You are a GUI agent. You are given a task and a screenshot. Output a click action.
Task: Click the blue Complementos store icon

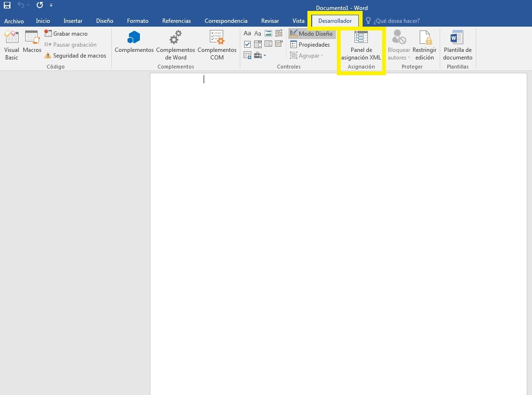coord(134,38)
